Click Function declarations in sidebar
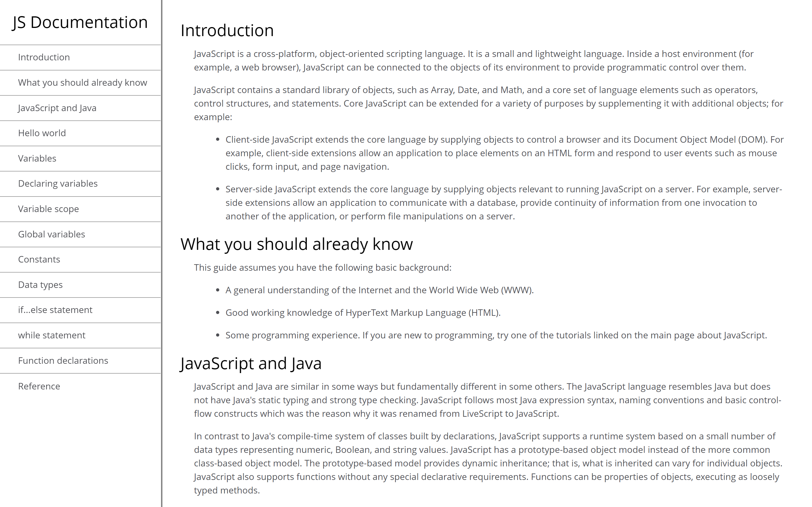 tap(64, 360)
